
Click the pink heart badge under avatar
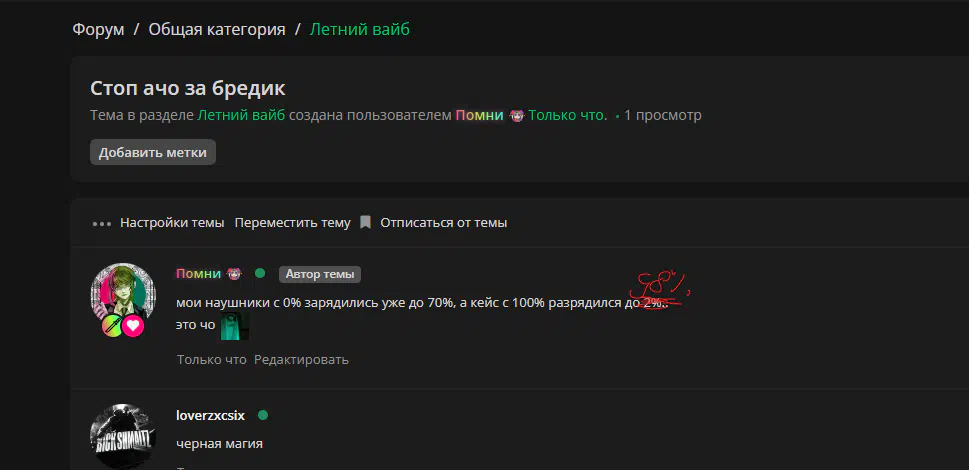click(x=133, y=326)
